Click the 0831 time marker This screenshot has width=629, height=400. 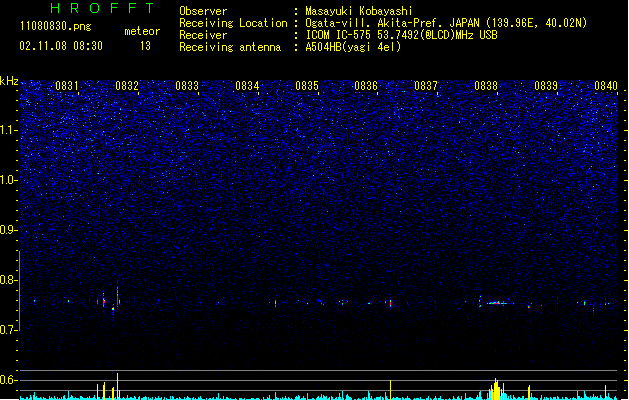(67, 86)
